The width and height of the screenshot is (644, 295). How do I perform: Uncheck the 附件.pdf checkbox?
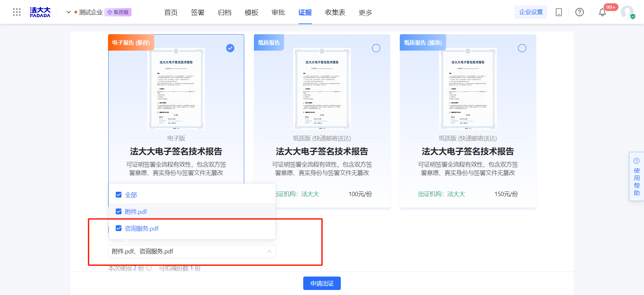tap(118, 212)
